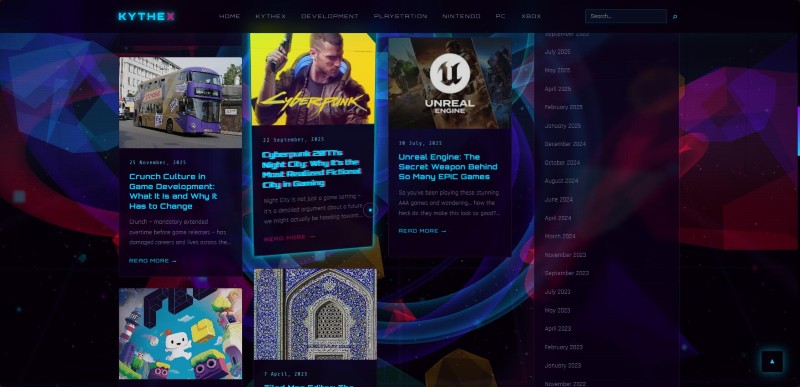
Task: Open the April 2025 archive
Action: pyautogui.click(x=558, y=89)
